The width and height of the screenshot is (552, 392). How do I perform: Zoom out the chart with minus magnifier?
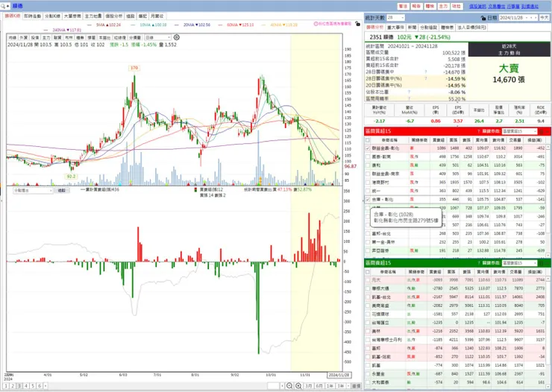tap(289, 386)
